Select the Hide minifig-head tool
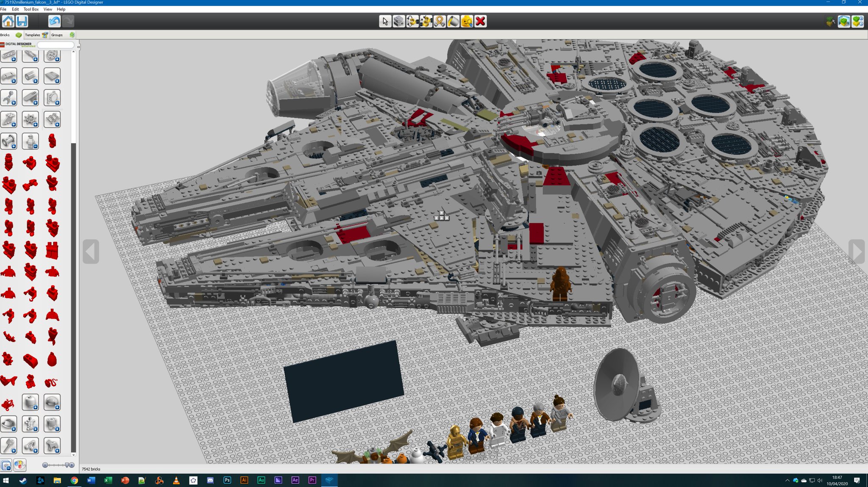 467,21
